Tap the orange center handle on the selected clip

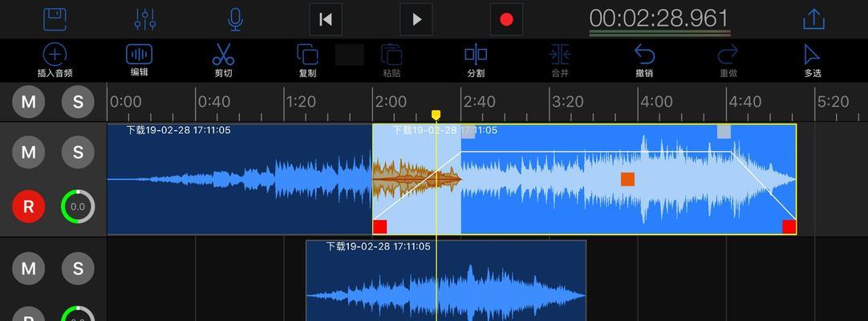pyautogui.click(x=627, y=179)
